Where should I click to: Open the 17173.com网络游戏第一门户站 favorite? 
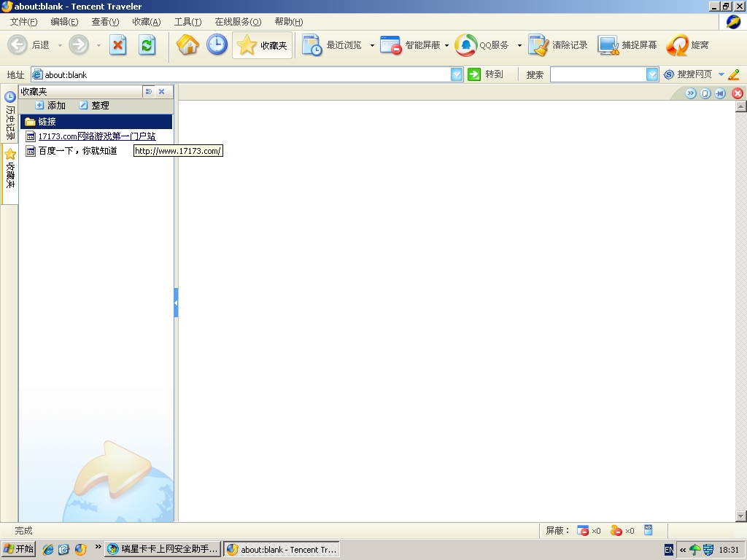coord(97,136)
